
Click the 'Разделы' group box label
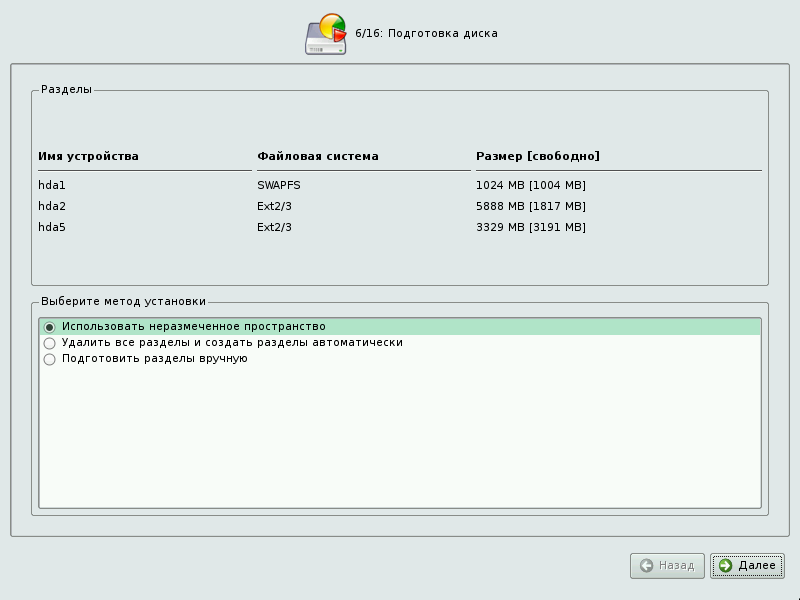click(x=66, y=89)
